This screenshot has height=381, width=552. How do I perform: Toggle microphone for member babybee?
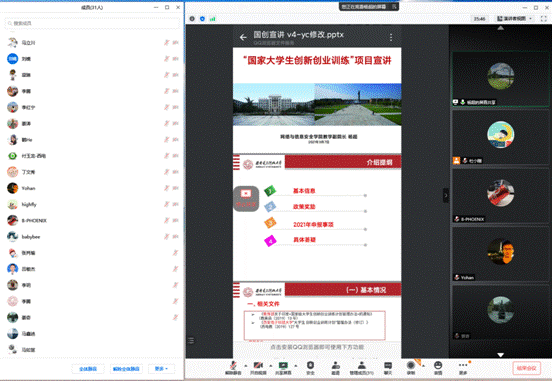pos(167,237)
